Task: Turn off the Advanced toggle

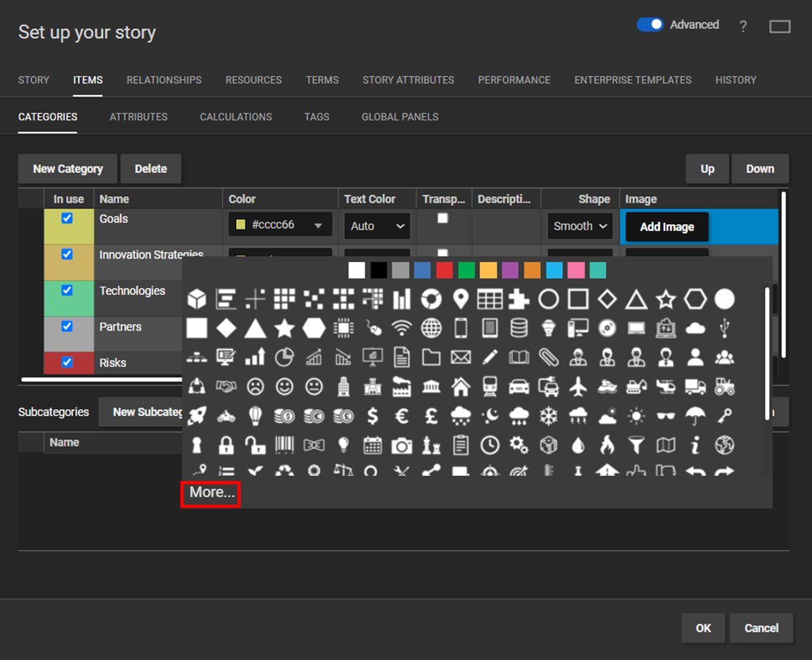Action: click(x=650, y=25)
